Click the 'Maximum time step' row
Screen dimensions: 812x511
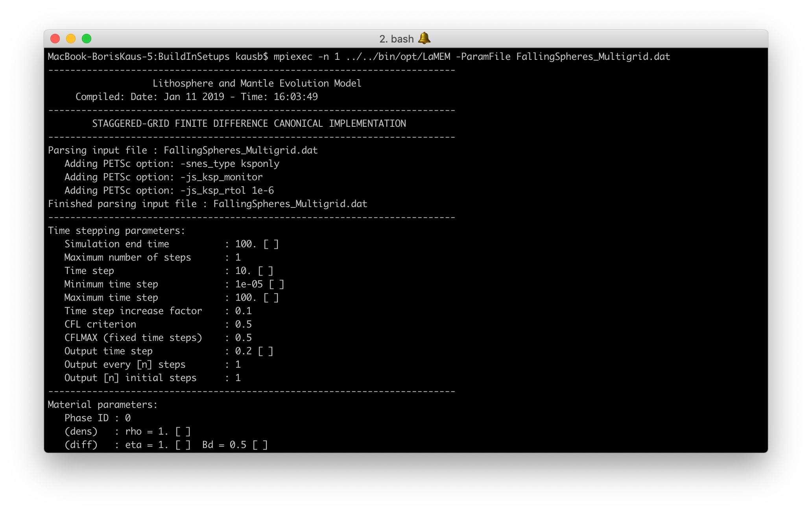click(172, 298)
